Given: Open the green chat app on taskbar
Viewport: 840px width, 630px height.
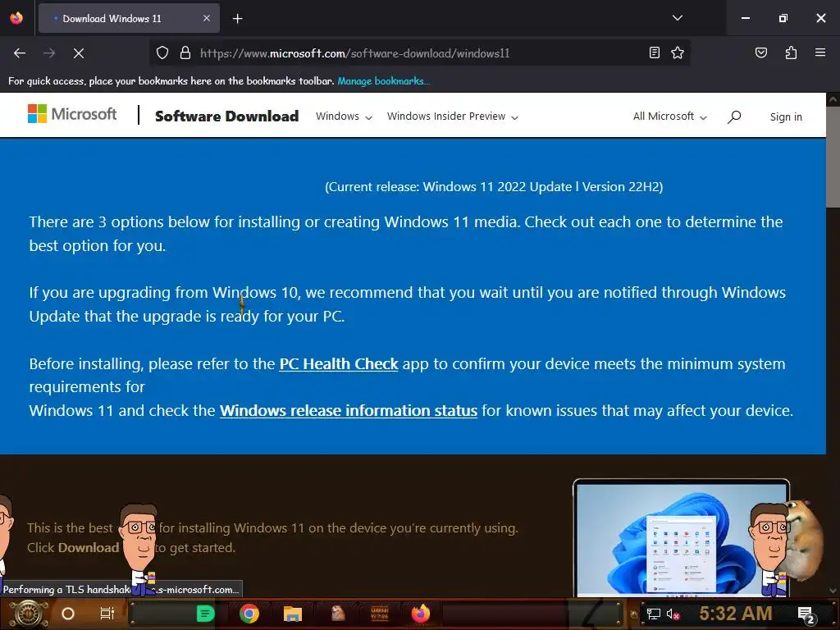Looking at the screenshot, I should [205, 614].
